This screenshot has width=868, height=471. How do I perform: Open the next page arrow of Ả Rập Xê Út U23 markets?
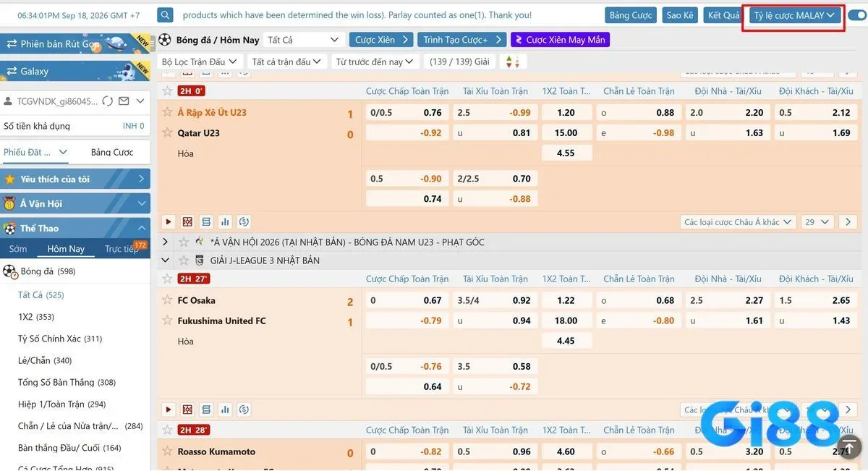848,222
